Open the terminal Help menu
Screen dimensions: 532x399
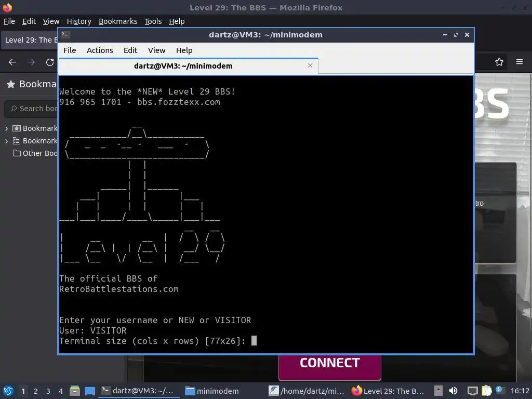pyautogui.click(x=184, y=50)
